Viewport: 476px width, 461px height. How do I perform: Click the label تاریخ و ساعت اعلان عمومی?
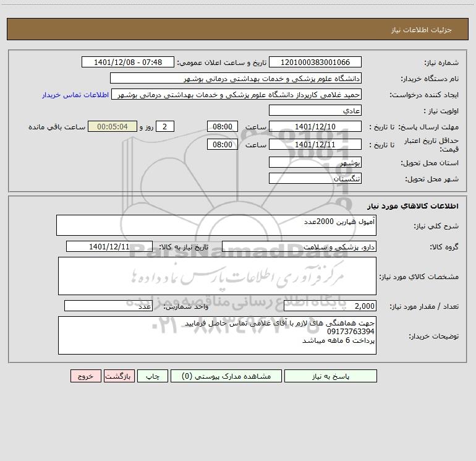tap(221, 62)
